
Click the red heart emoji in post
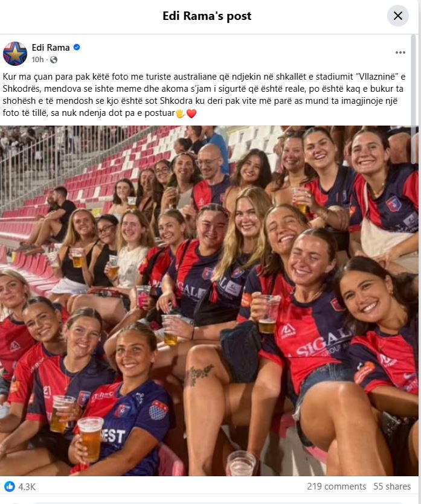(x=191, y=113)
